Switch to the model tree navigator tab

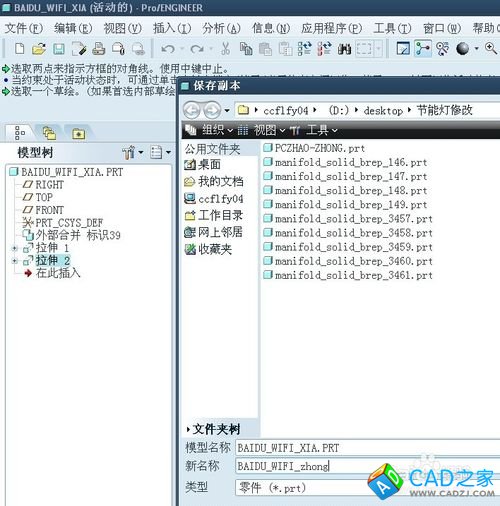[x=20, y=133]
